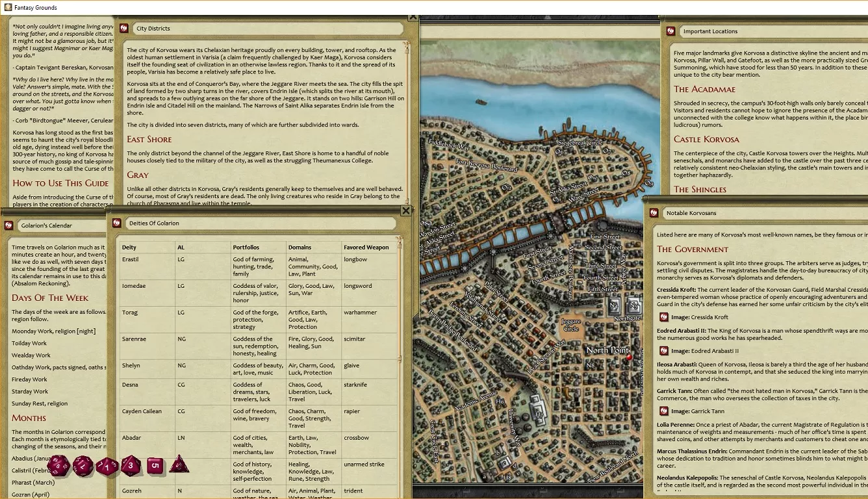
Task: Pick the pyramid d4 die
Action: click(x=179, y=465)
